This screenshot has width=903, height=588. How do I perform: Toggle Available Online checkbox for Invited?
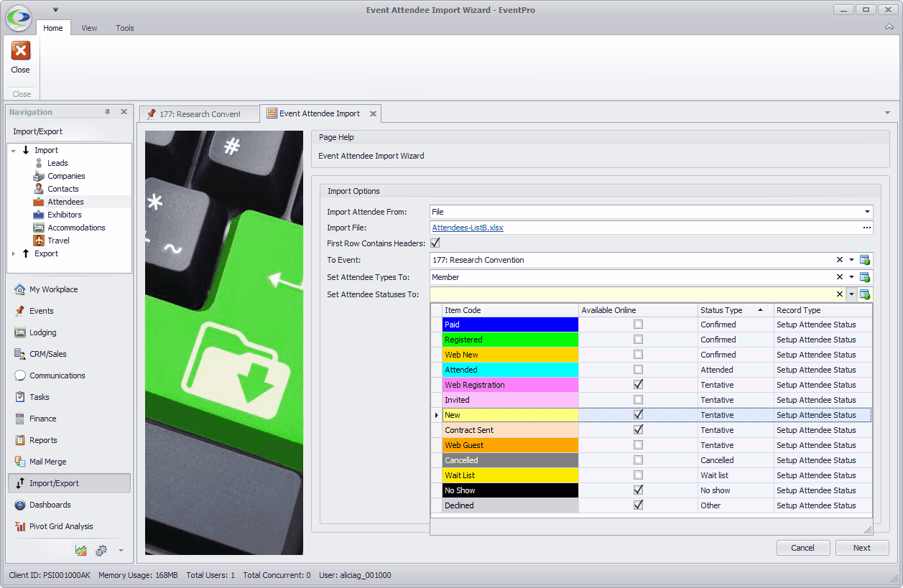[638, 400]
